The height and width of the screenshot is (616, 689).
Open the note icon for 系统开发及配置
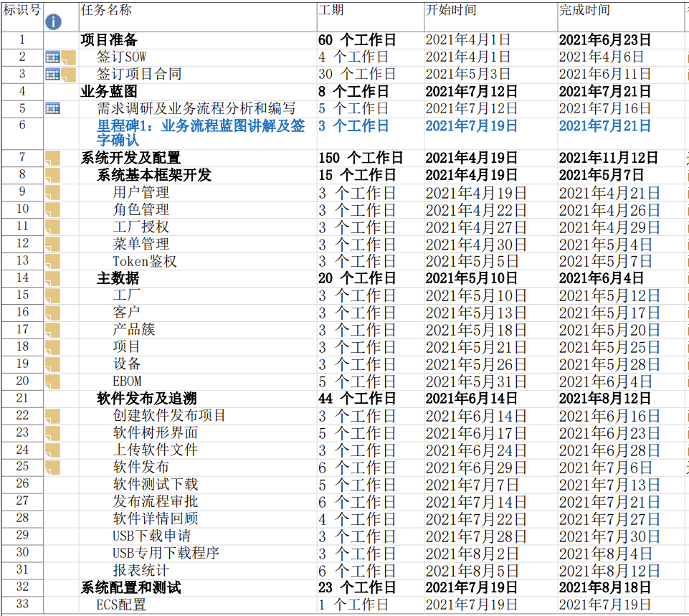[x=53, y=158]
